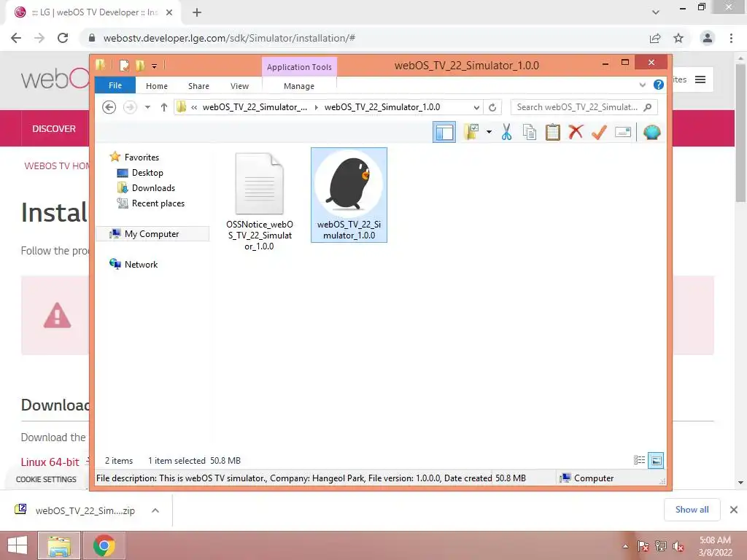747x560 pixels.
Task: Expand the ribbon with chevron arrow
Action: [642, 85]
